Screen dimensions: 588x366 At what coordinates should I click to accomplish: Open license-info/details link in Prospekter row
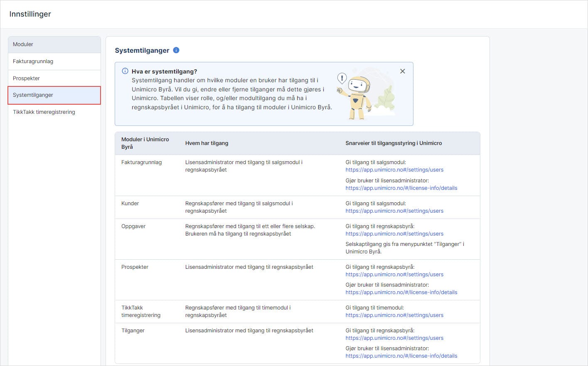[401, 292]
